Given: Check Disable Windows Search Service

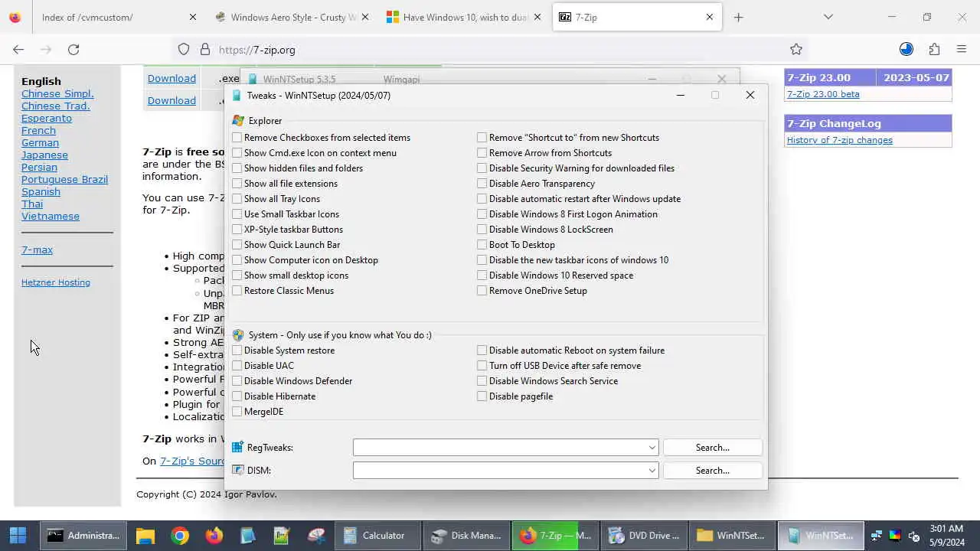Looking at the screenshot, I should 482,381.
